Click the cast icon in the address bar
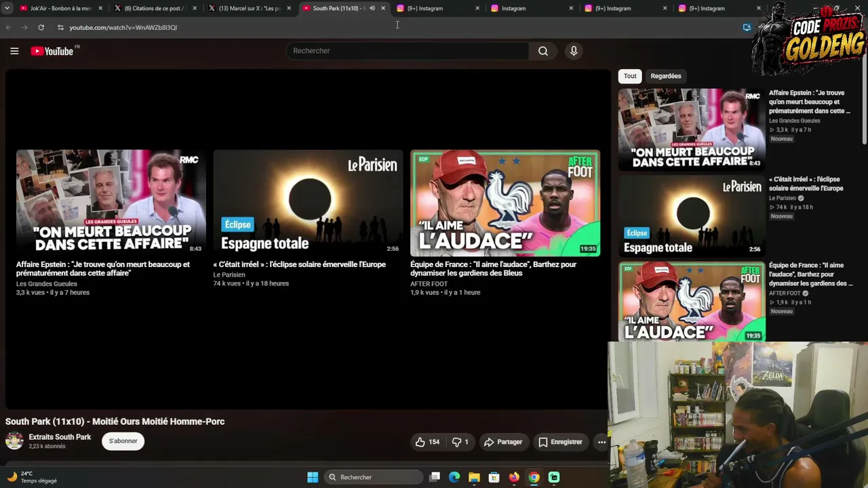This screenshot has width=868, height=488. coord(747,27)
